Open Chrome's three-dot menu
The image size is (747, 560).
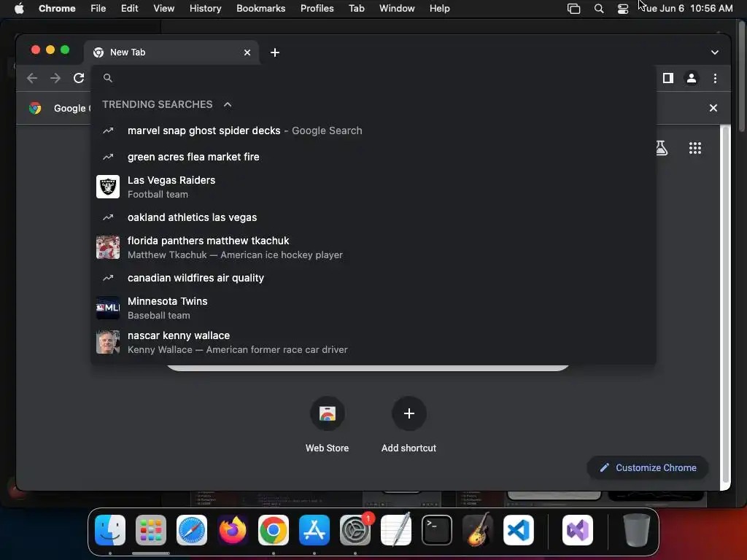pyautogui.click(x=715, y=78)
